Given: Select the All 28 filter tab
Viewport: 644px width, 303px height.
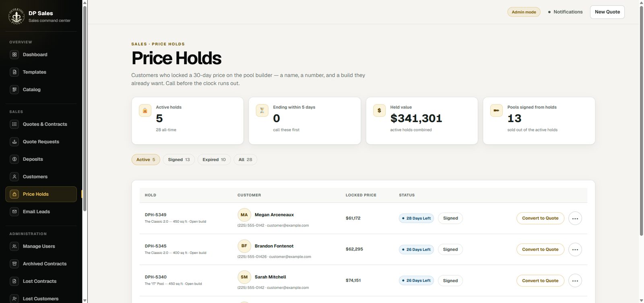Looking at the screenshot, I should tap(245, 160).
